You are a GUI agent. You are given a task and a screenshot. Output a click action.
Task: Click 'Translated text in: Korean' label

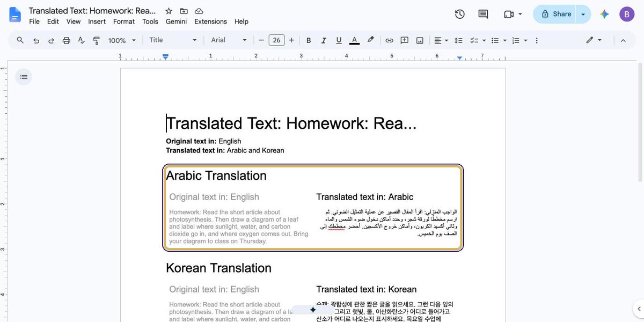click(367, 289)
